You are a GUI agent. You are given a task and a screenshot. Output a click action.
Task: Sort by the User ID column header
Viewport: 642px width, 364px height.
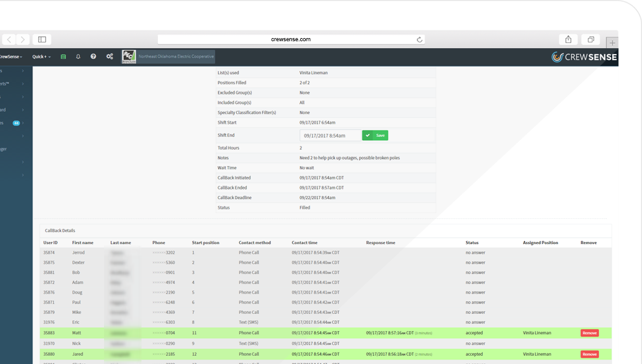(x=50, y=243)
